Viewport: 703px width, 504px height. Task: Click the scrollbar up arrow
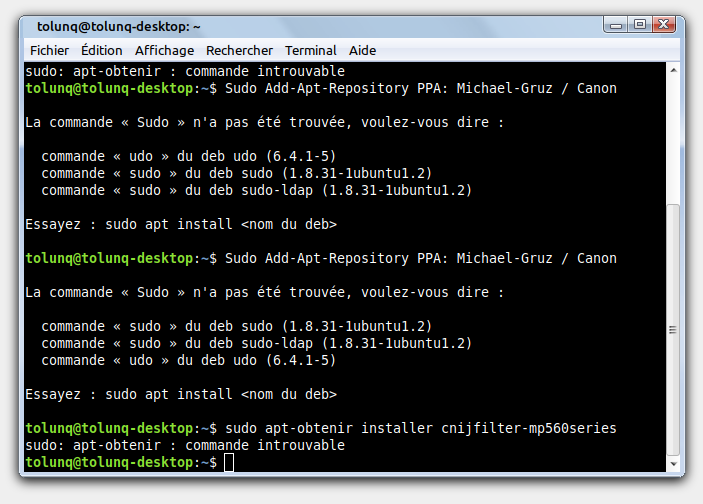(673, 70)
